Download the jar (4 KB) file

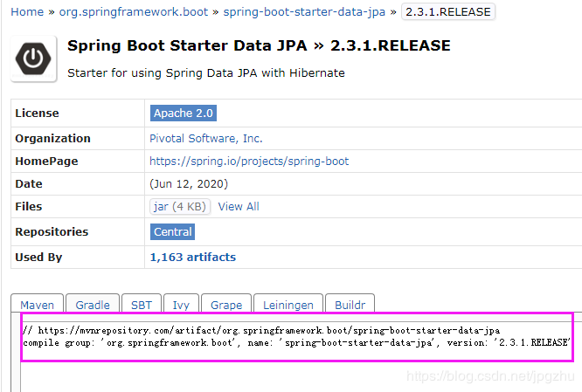tap(180, 207)
